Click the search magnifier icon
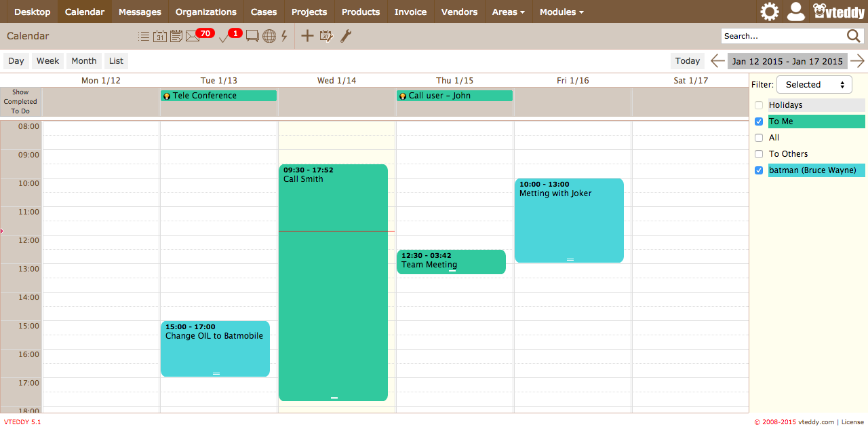 pos(853,37)
